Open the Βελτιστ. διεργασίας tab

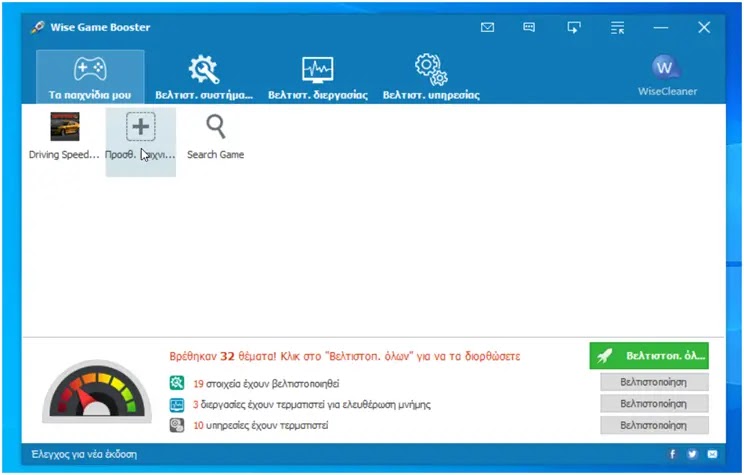(318, 77)
